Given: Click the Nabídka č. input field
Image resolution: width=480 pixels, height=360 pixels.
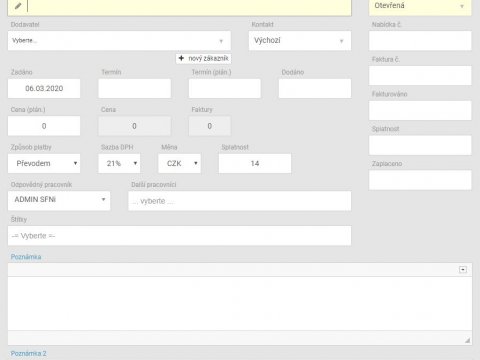Looking at the screenshot, I should pos(420,41).
